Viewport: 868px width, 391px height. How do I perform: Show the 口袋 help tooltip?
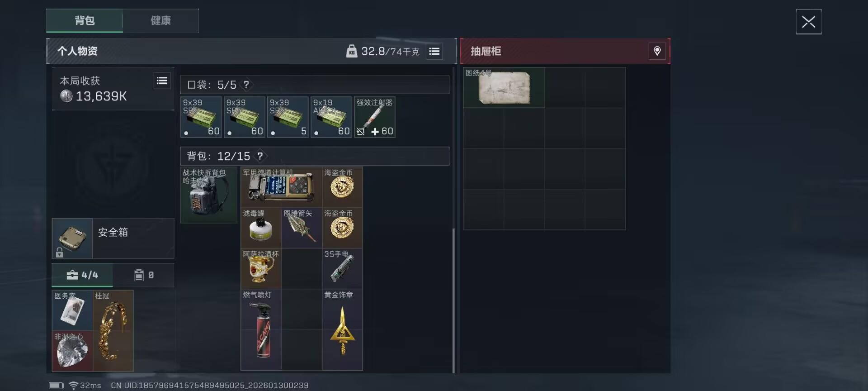[246, 85]
